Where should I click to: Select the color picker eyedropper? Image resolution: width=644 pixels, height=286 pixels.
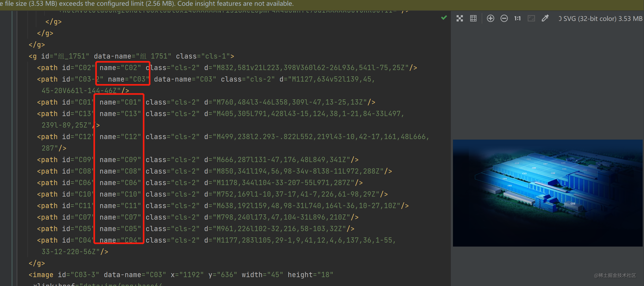tap(545, 18)
